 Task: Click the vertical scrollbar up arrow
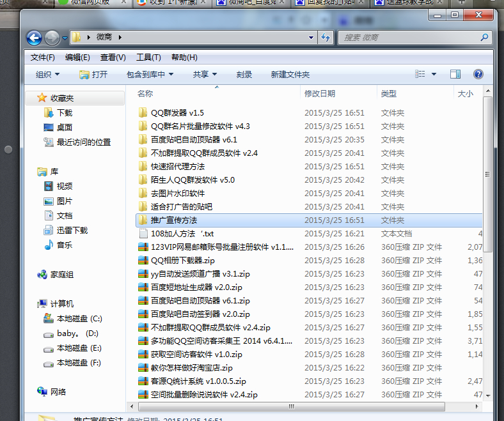click(488, 91)
